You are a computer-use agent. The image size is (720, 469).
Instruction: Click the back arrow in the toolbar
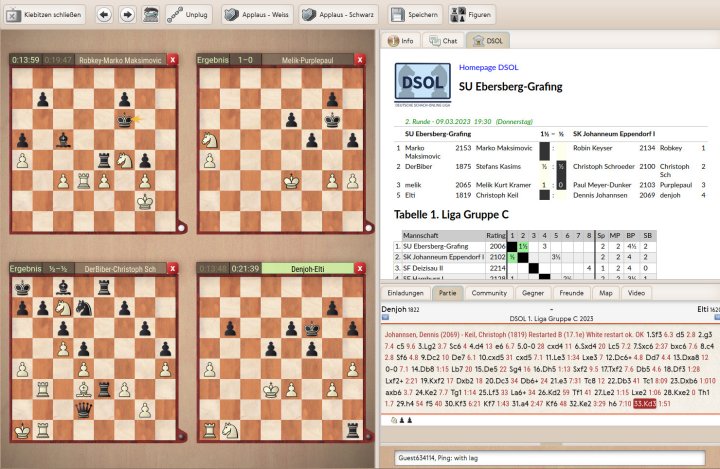(104, 14)
